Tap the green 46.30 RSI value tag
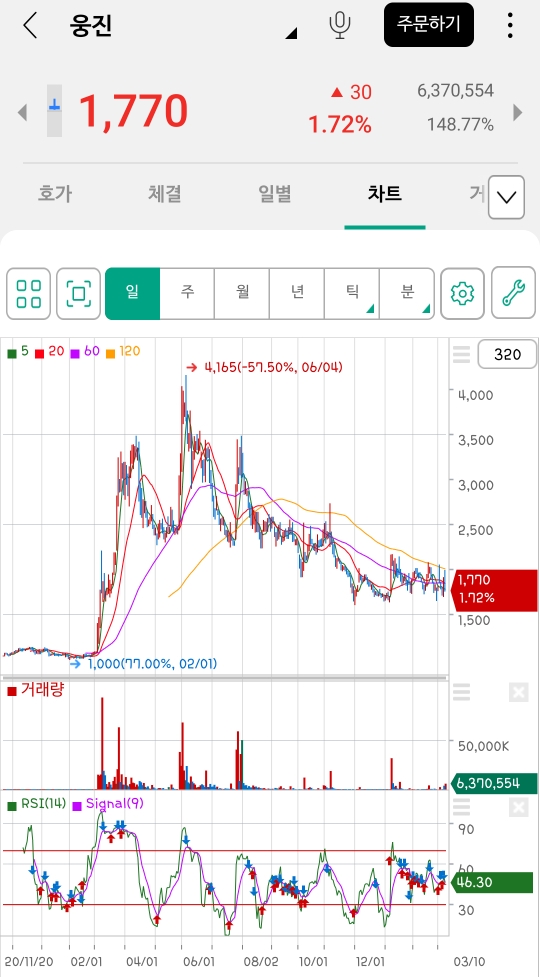Image resolution: width=540 pixels, height=977 pixels. 493,882
